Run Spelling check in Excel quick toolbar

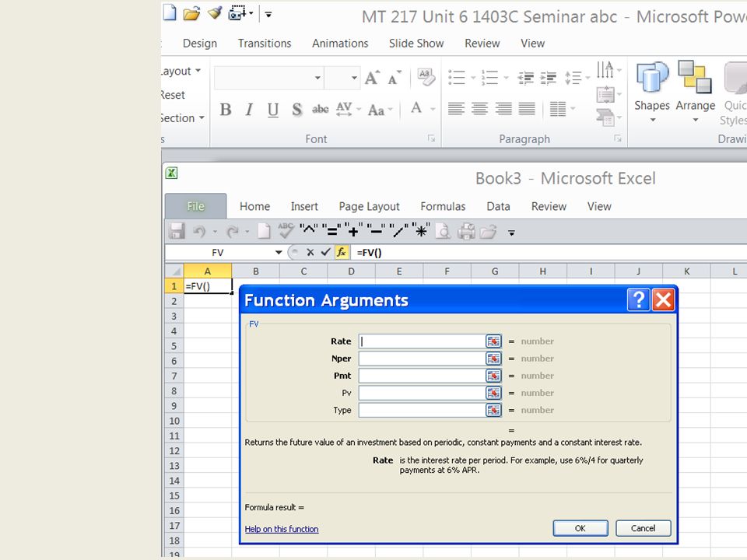pyautogui.click(x=286, y=230)
